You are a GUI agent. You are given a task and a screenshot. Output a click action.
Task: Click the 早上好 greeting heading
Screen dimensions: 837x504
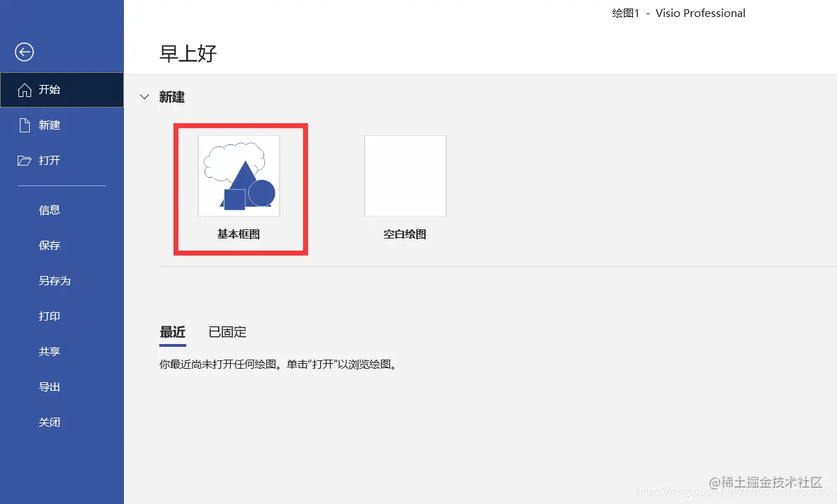188,53
